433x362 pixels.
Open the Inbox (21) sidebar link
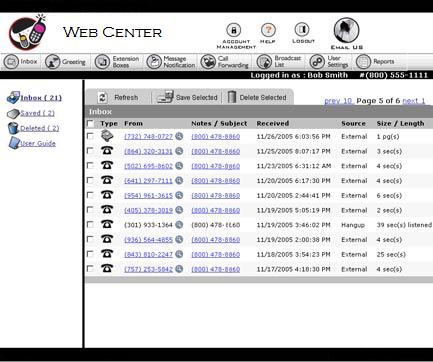pyautogui.click(x=41, y=98)
